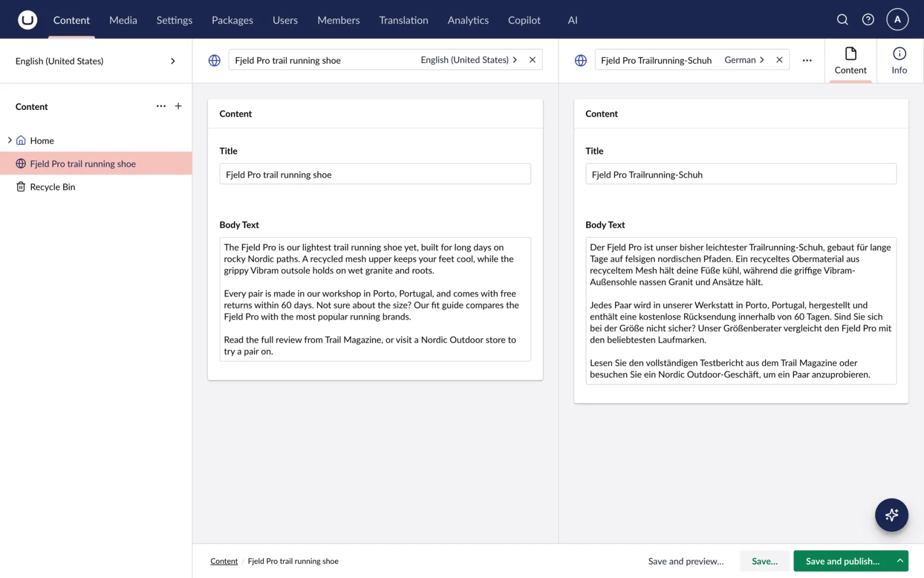The width and height of the screenshot is (924, 578).
Task: Click the globe icon beside English name field
Action: 214,60
